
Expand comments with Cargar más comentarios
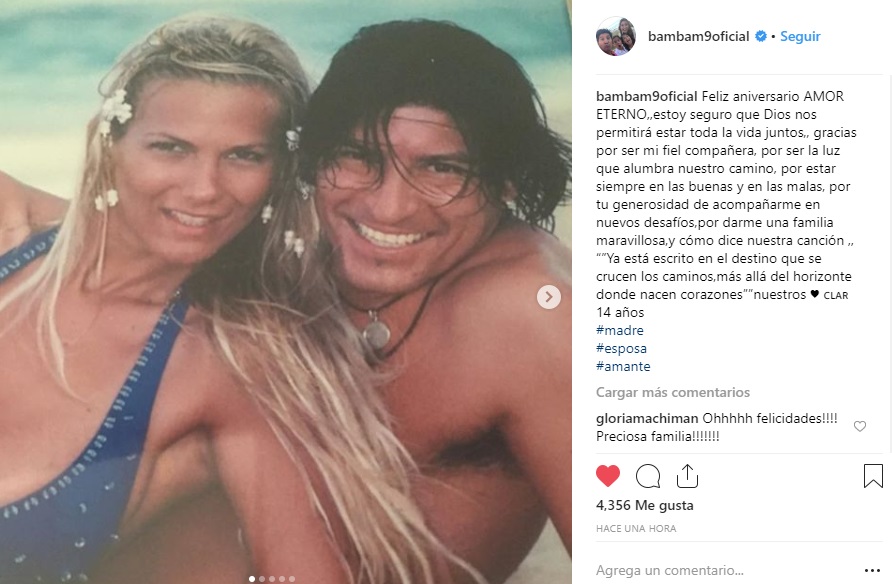672,392
